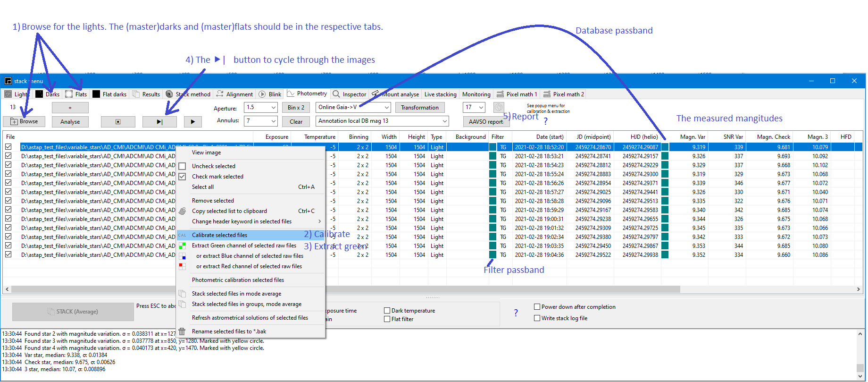The image size is (868, 382).
Task: Click the Transformation button
Action: coord(419,108)
